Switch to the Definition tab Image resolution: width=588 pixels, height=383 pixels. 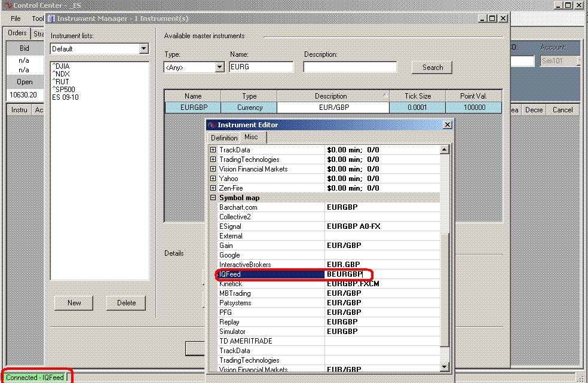click(224, 137)
